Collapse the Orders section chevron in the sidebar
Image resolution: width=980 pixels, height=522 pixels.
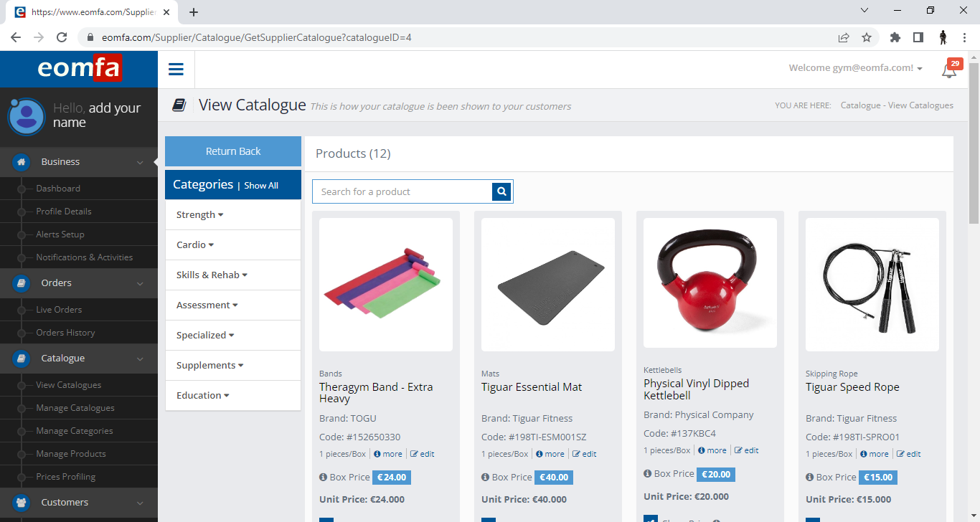tap(140, 284)
